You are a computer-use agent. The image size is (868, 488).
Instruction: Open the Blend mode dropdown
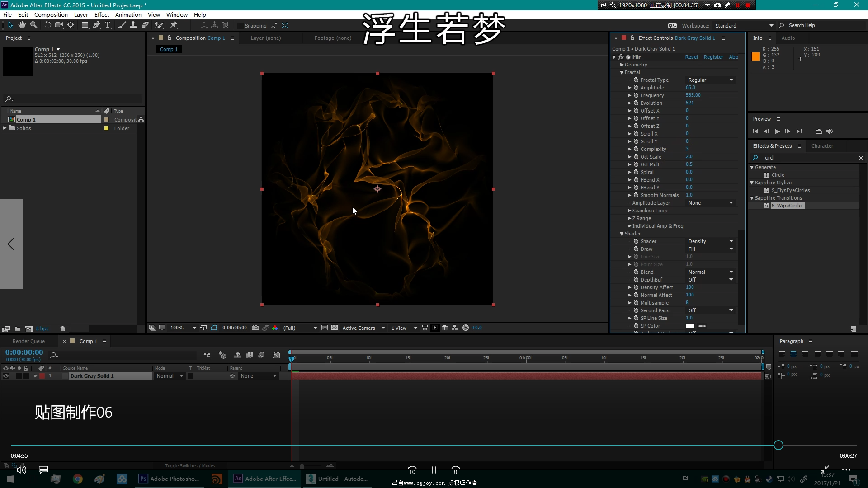click(x=711, y=272)
